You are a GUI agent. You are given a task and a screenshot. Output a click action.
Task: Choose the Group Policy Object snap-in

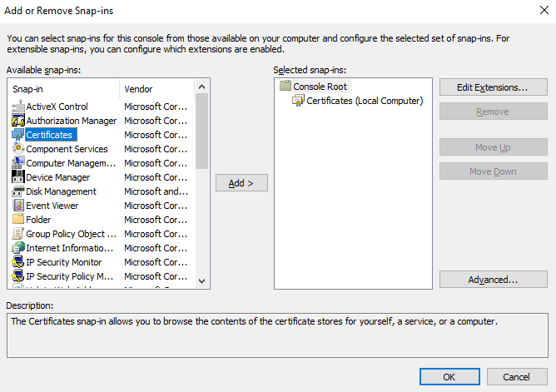pos(65,234)
